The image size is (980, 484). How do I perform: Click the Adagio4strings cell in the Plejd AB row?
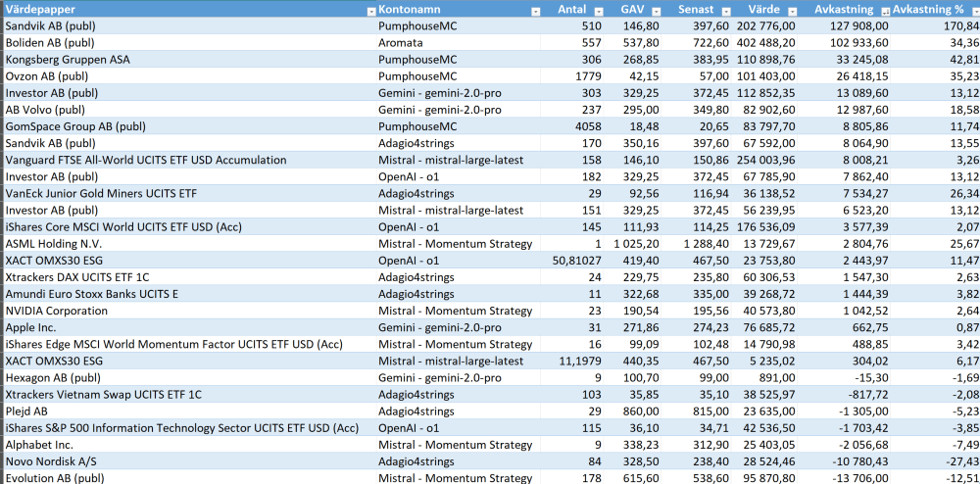click(x=459, y=411)
